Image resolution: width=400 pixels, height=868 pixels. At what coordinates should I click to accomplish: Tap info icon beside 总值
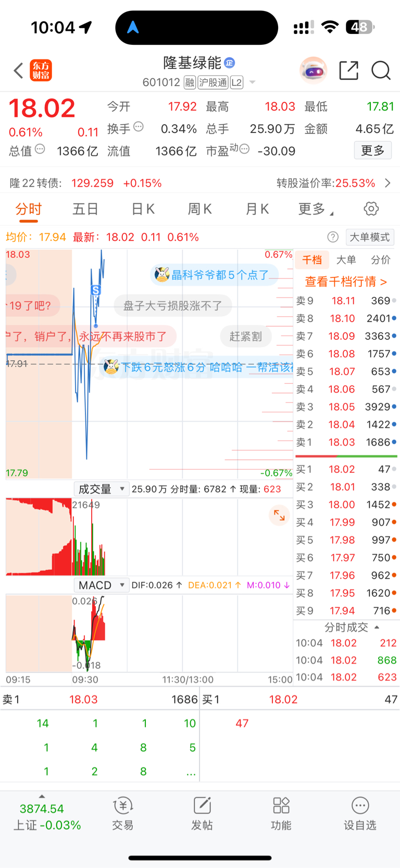40,149
